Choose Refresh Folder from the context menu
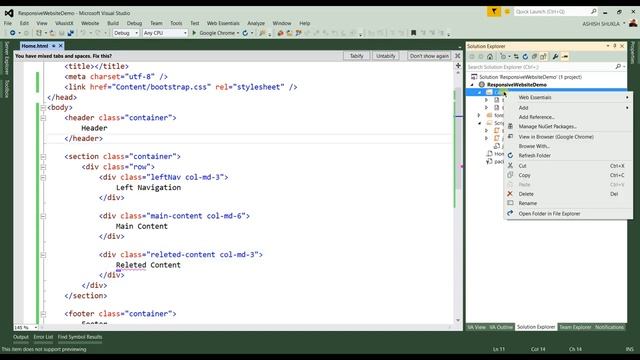Viewport: 640px width, 360px height. click(x=568, y=156)
